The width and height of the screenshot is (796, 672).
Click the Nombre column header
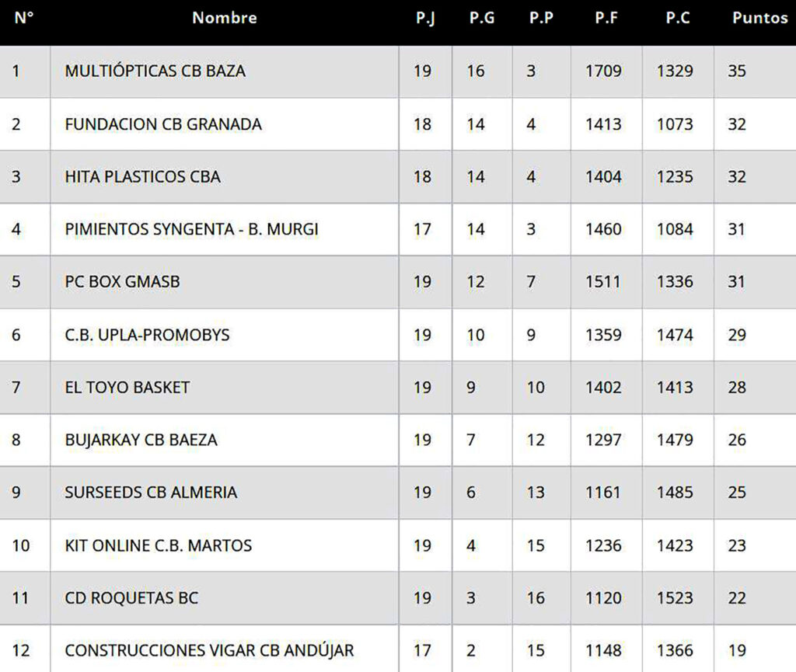click(224, 18)
